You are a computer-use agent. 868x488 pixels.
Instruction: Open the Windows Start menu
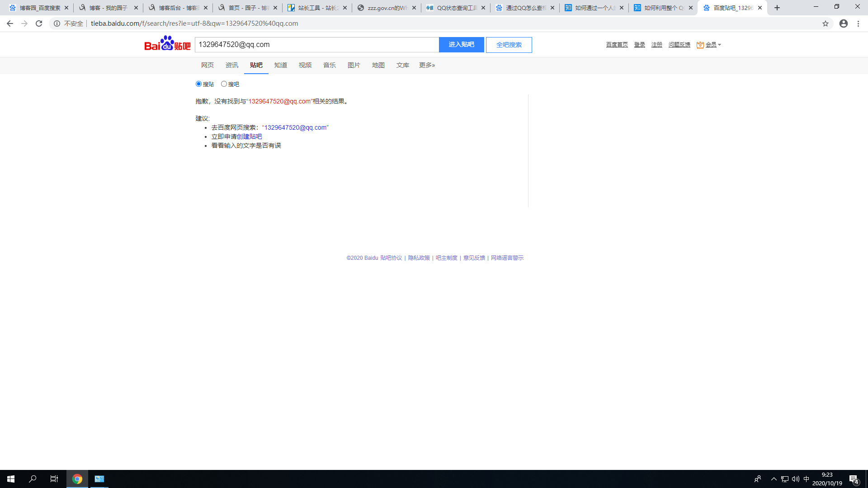11,479
